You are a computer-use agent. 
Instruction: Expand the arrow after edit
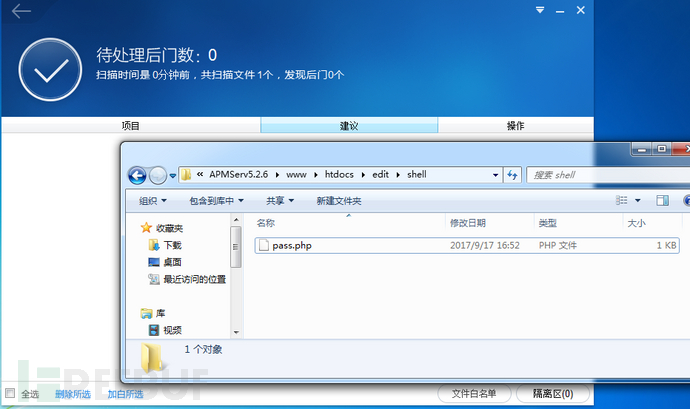[x=398, y=175]
